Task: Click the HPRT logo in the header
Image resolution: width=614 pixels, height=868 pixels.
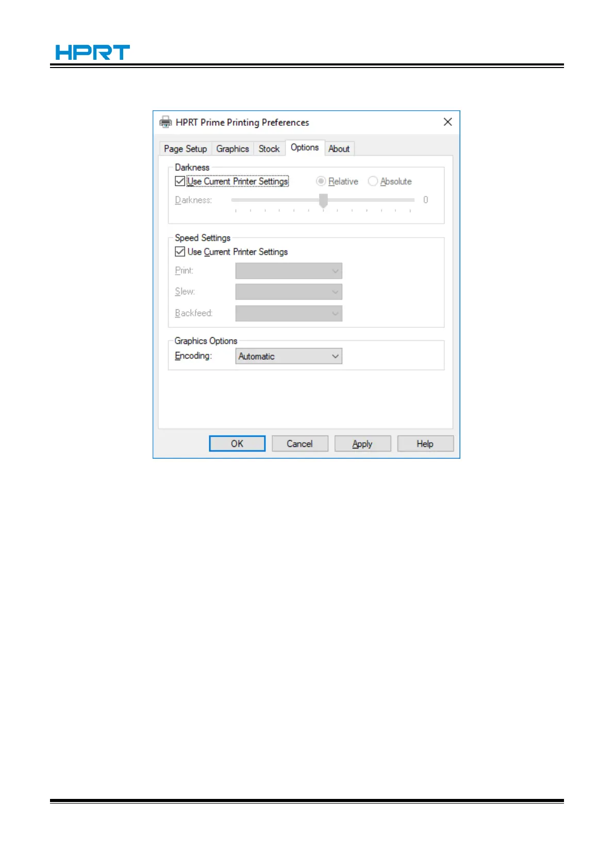Action: pyautogui.click(x=92, y=53)
